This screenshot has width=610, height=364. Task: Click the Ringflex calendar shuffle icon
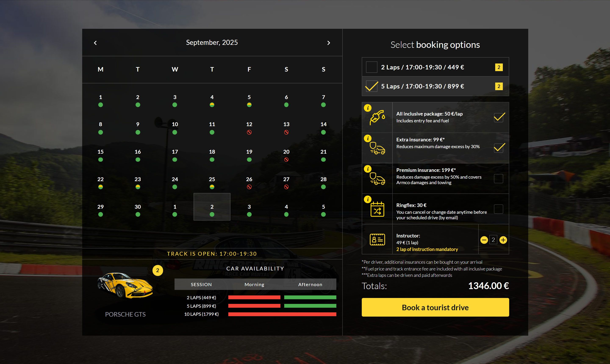tap(377, 209)
